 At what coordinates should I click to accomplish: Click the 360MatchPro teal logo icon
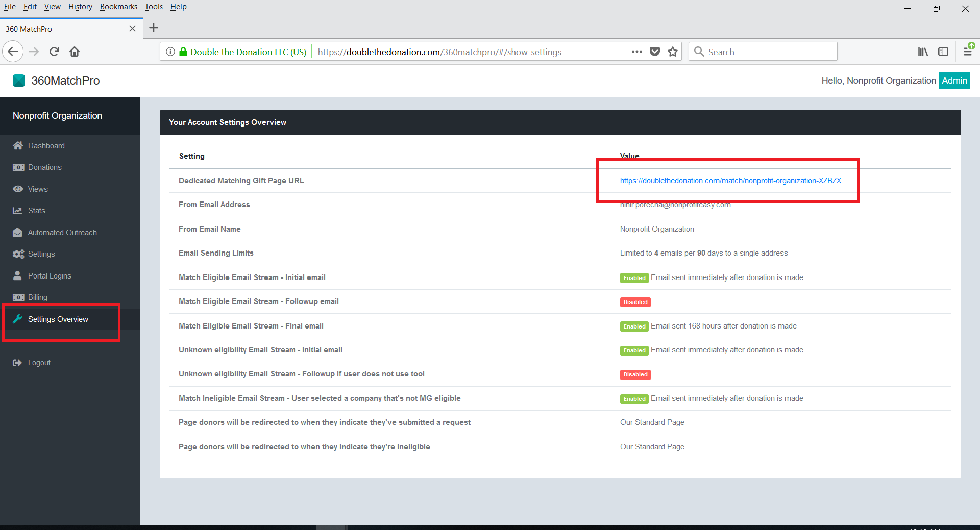(19, 81)
